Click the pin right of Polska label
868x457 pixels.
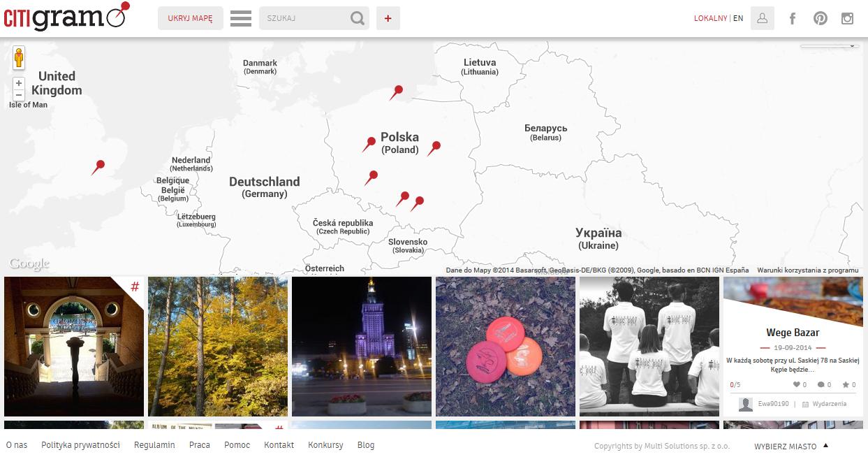(434, 148)
